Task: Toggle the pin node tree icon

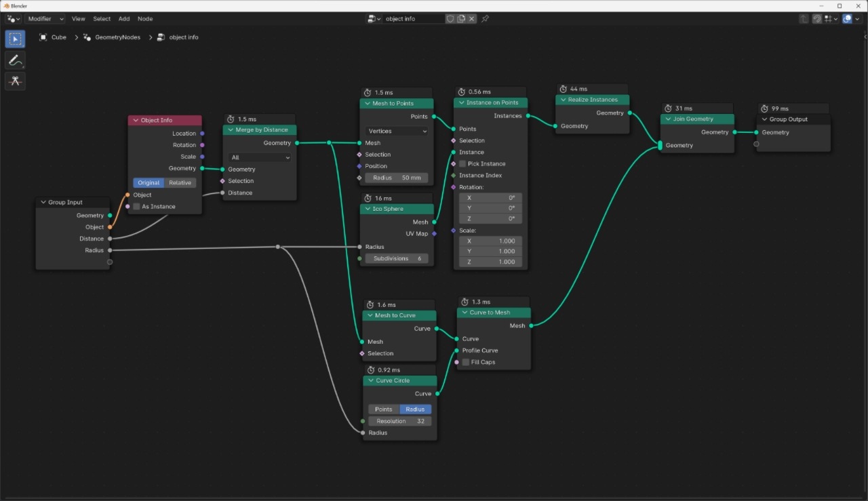Action: [x=485, y=19]
